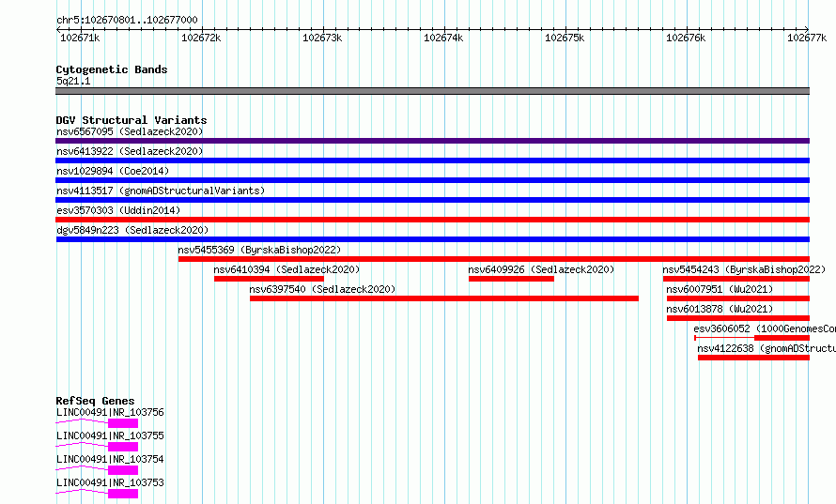Click the 102673k ruler position
Viewport: 836px width, 504px height.
coord(322,38)
